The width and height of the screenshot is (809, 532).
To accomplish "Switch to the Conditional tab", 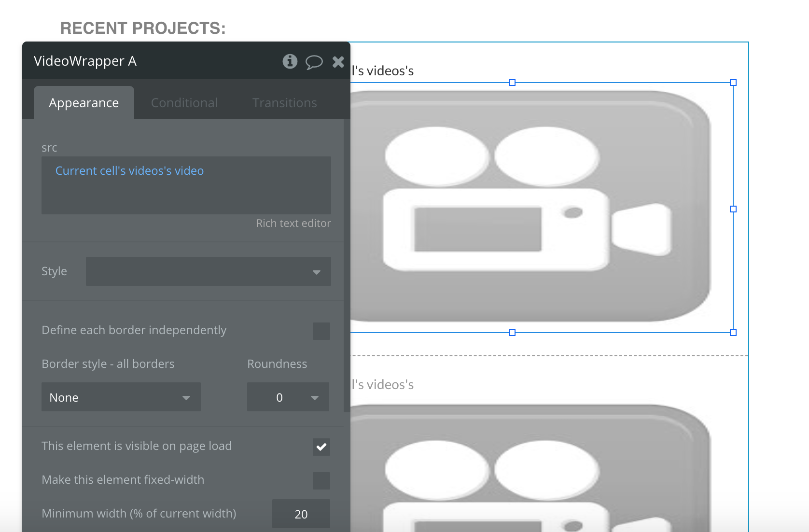I will 184,103.
